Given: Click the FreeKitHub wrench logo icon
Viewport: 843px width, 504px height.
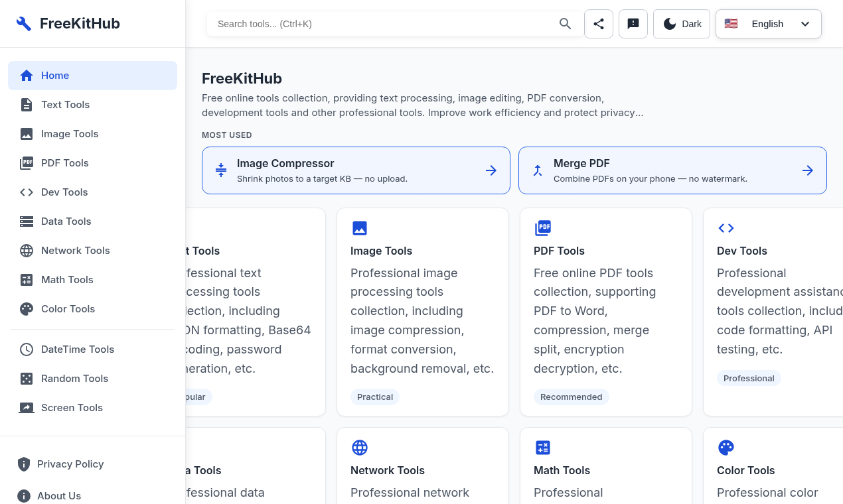Looking at the screenshot, I should coord(24,24).
